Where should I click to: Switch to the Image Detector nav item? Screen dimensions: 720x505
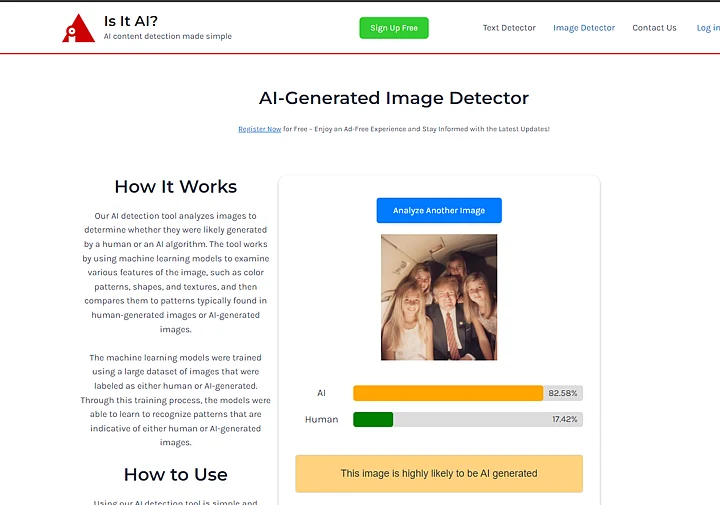(584, 28)
